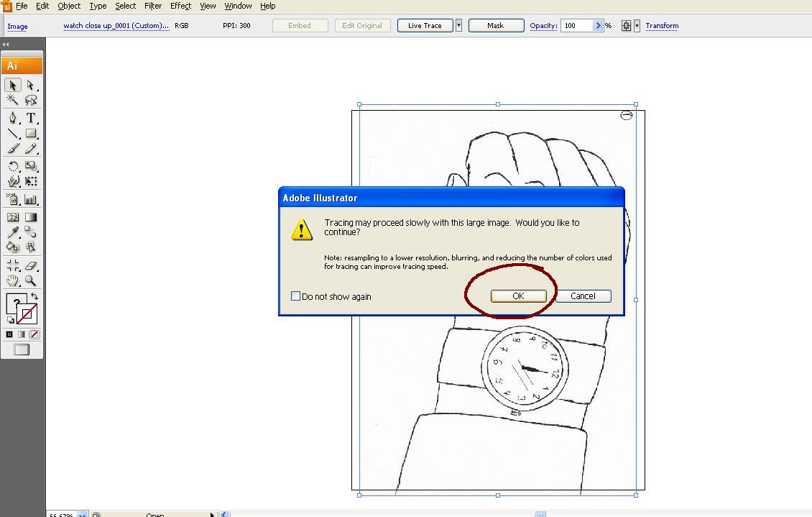Activate the Zoom magnifier tool
Viewport: 812px width, 517px height.
coord(31,280)
